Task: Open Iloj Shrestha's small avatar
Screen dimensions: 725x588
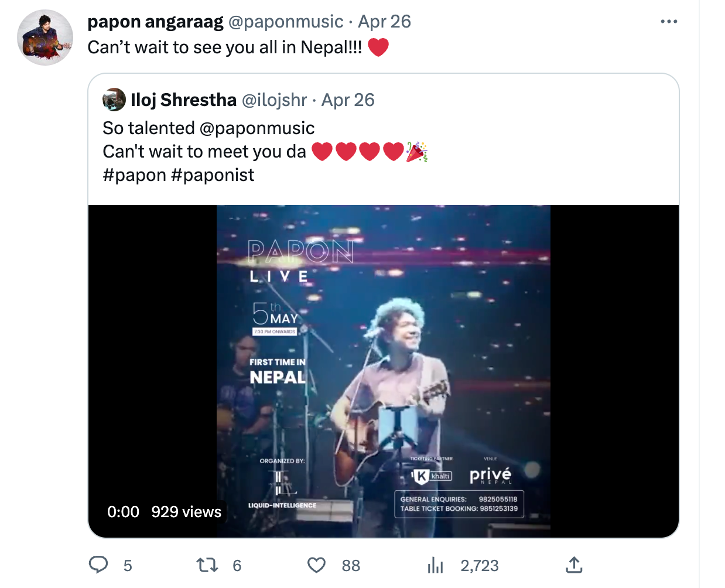Action: tap(114, 100)
